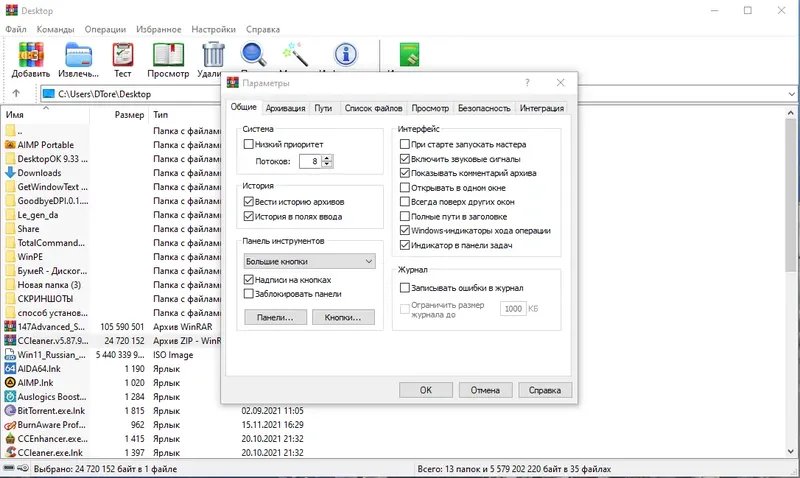The width and height of the screenshot is (800, 478).
Task: Click the BitTorrent.exe.lnk shortcut icon
Action: [x=10, y=411]
